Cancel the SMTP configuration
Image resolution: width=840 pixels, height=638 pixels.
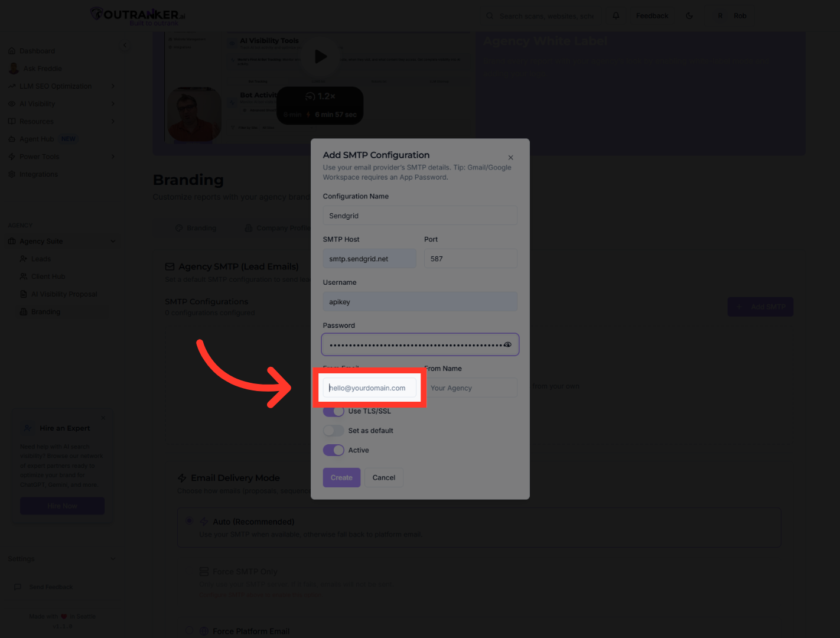pyautogui.click(x=383, y=477)
